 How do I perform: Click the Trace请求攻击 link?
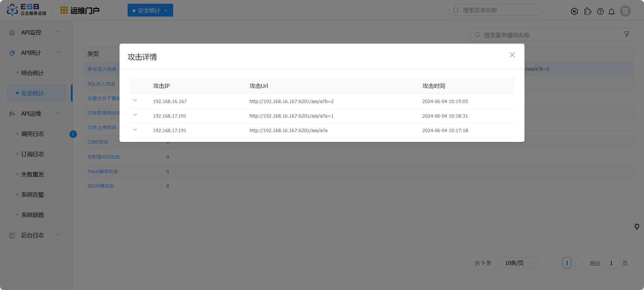click(103, 171)
